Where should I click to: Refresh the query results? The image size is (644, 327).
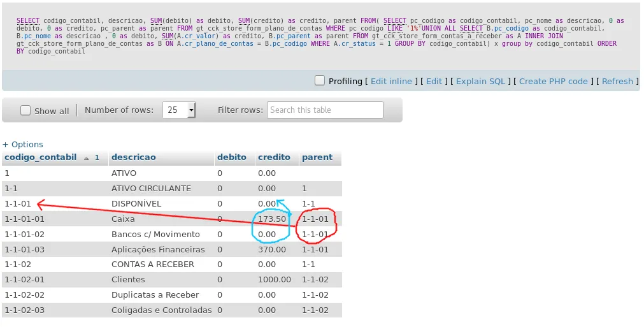[617, 82]
